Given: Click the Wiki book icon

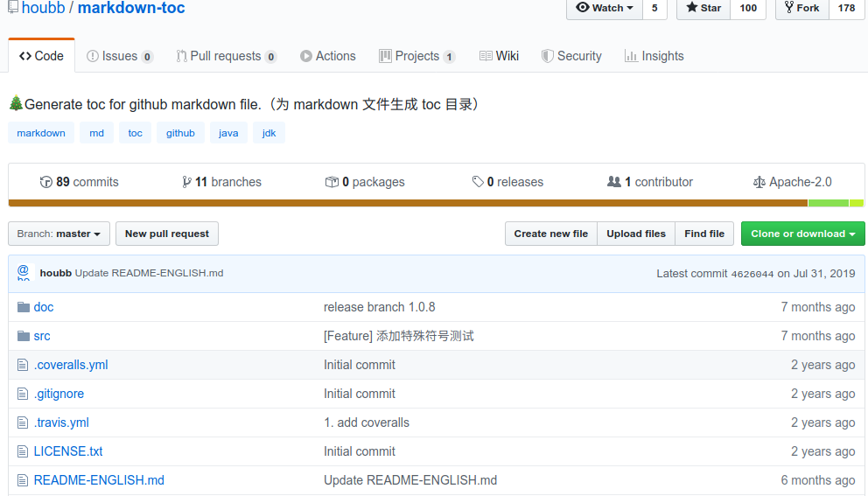Looking at the screenshot, I should [486, 56].
